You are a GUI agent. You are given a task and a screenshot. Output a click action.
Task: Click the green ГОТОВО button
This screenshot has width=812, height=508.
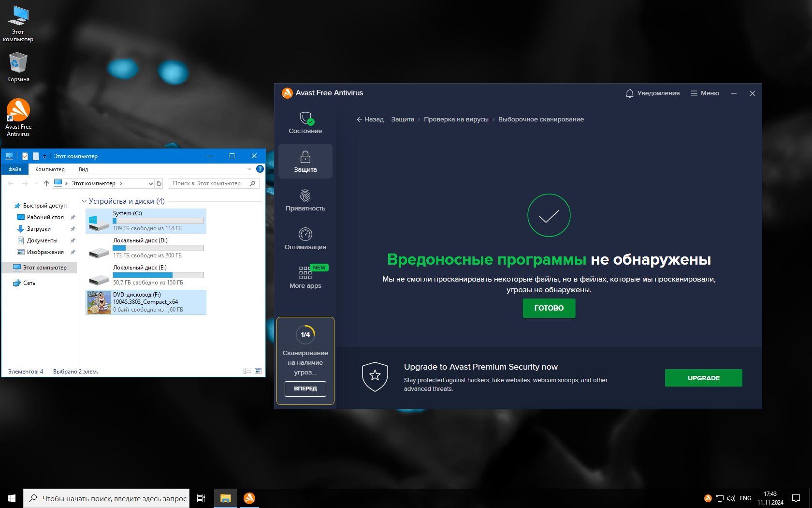[549, 308]
